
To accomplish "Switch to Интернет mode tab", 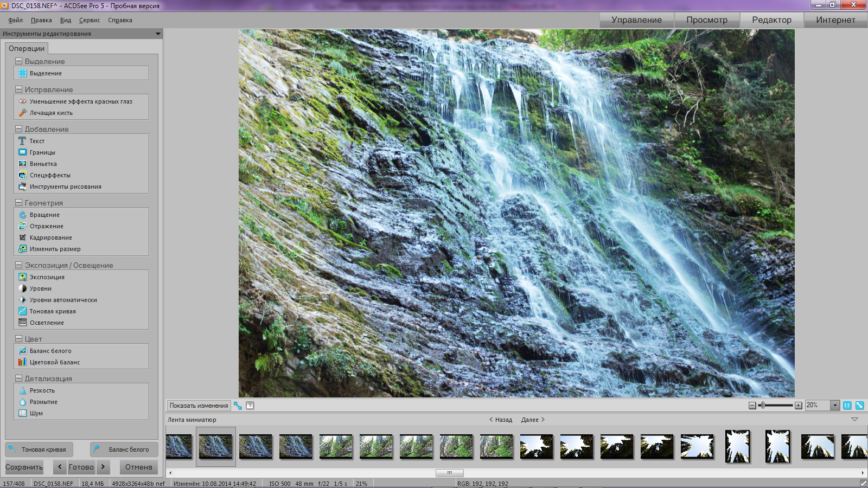I will click(x=835, y=20).
